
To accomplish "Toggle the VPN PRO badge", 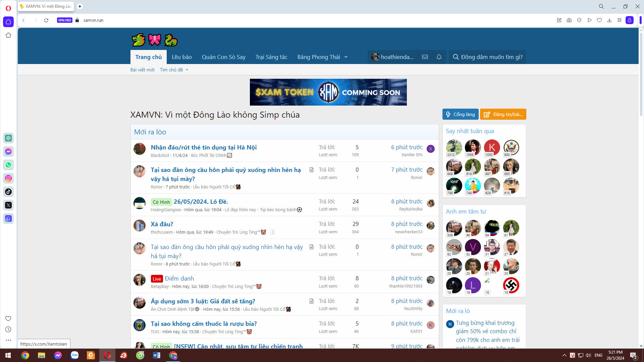I will click(64, 20).
